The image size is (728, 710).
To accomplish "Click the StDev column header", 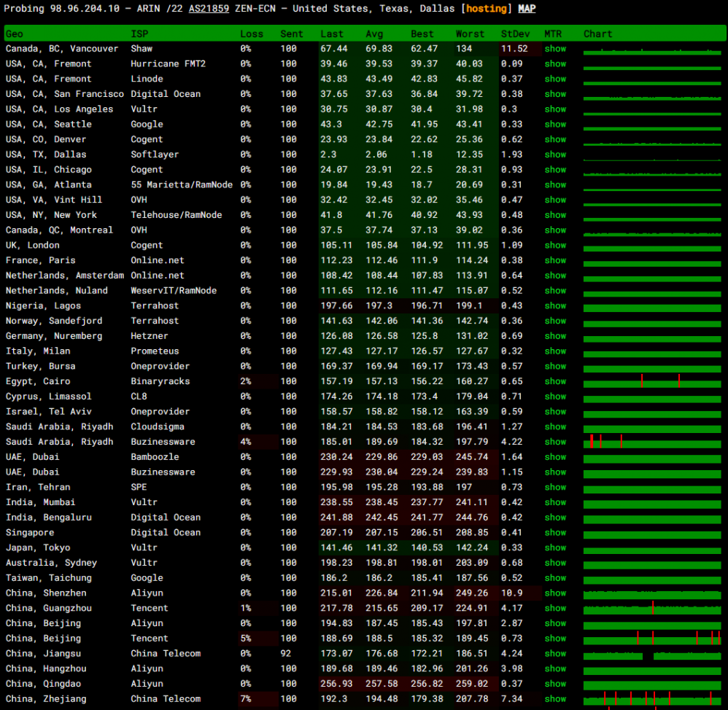I will [x=515, y=34].
